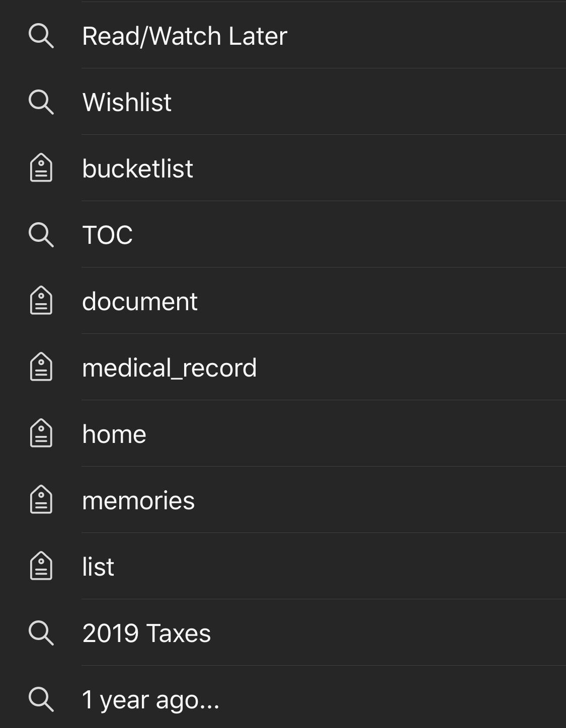
Task: Click the search icon beside Read/Watch Later
Action: pyautogui.click(x=41, y=36)
